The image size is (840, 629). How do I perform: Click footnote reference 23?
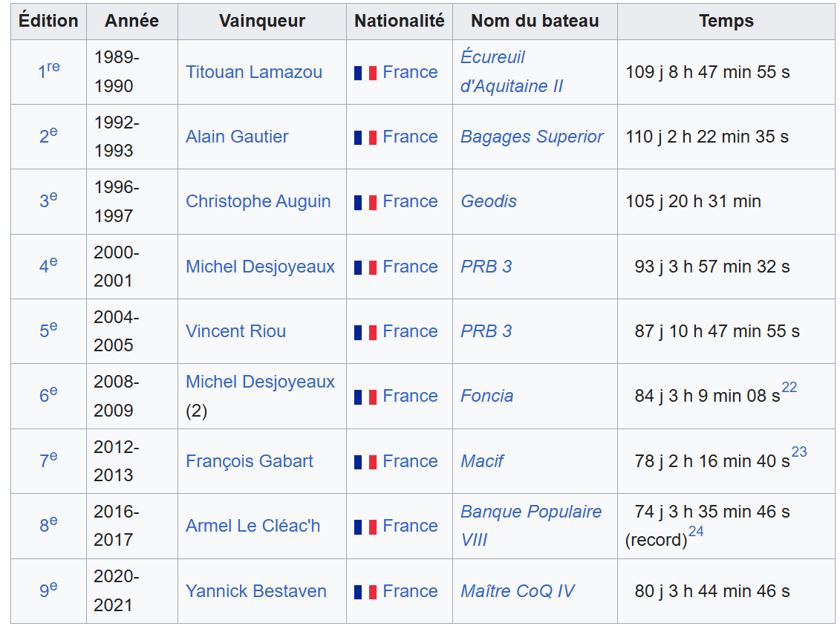click(x=798, y=452)
